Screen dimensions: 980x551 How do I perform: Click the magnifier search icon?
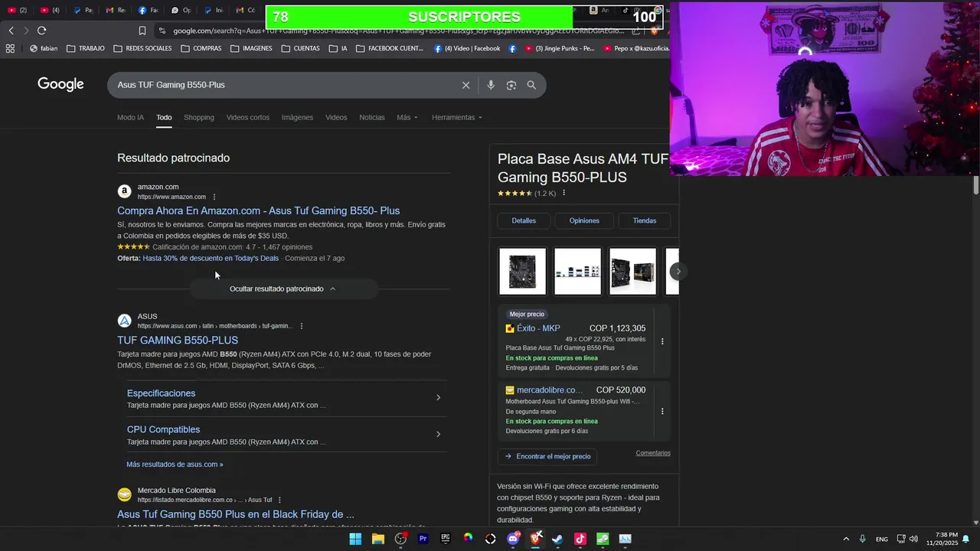(531, 85)
